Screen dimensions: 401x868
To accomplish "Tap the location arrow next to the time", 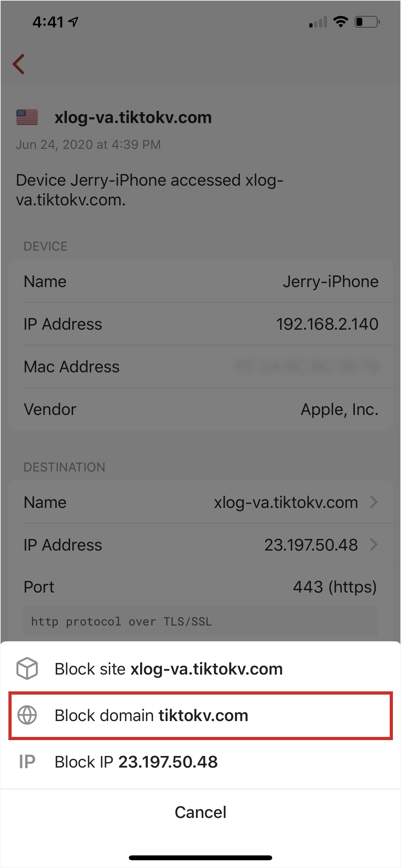I will tap(73, 22).
